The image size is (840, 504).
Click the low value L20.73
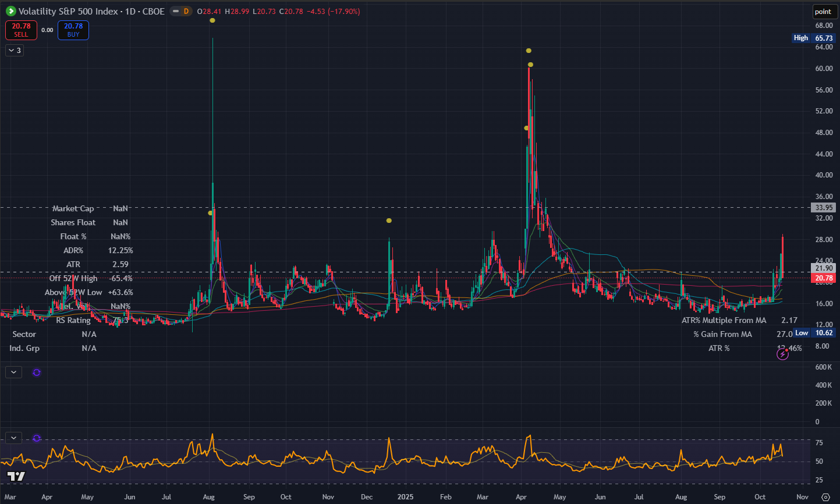click(264, 11)
